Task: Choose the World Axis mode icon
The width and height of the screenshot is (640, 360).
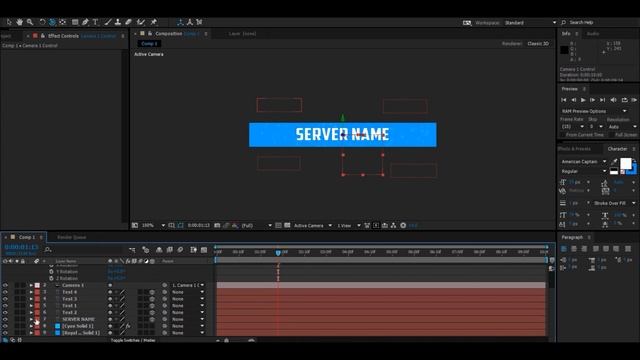Action: coord(190,22)
